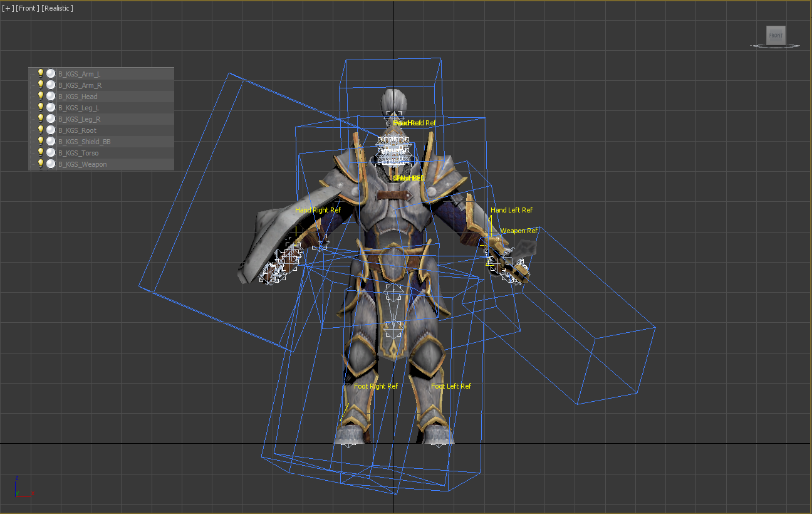Screen dimensions: 812x514
Task: Open the [Realistic] shading mode menu
Action: [x=57, y=8]
